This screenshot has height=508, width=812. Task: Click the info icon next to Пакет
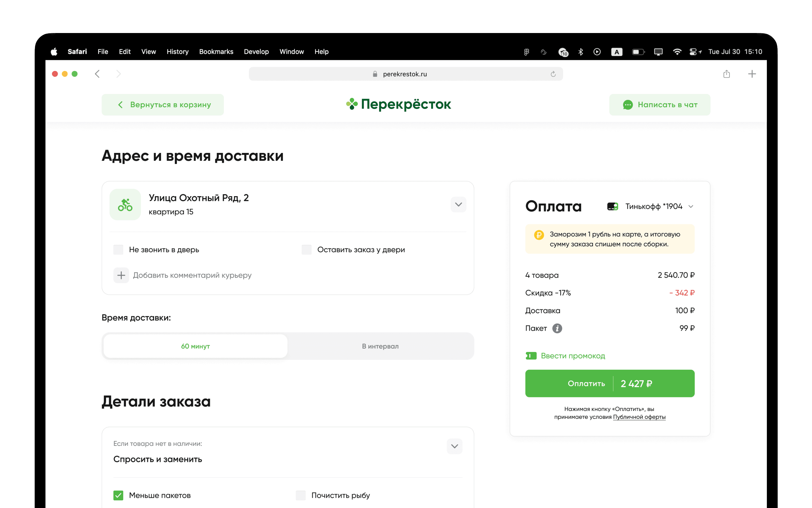coord(557,328)
